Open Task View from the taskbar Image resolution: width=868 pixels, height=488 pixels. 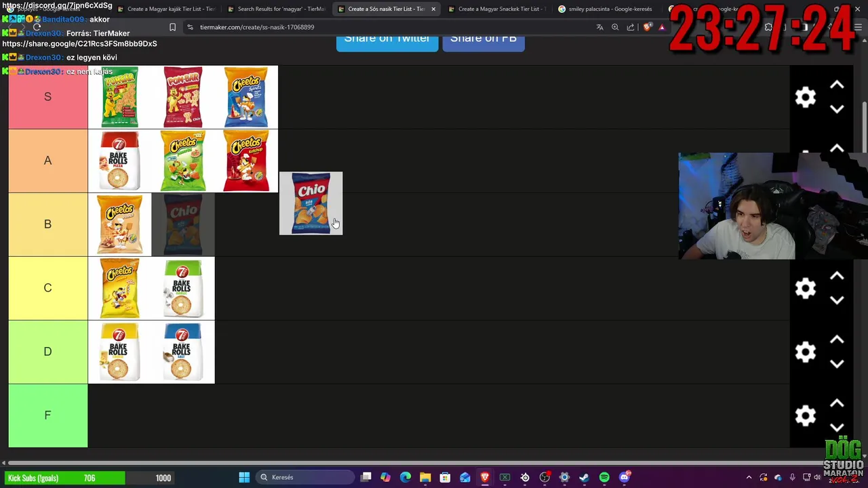tap(366, 477)
